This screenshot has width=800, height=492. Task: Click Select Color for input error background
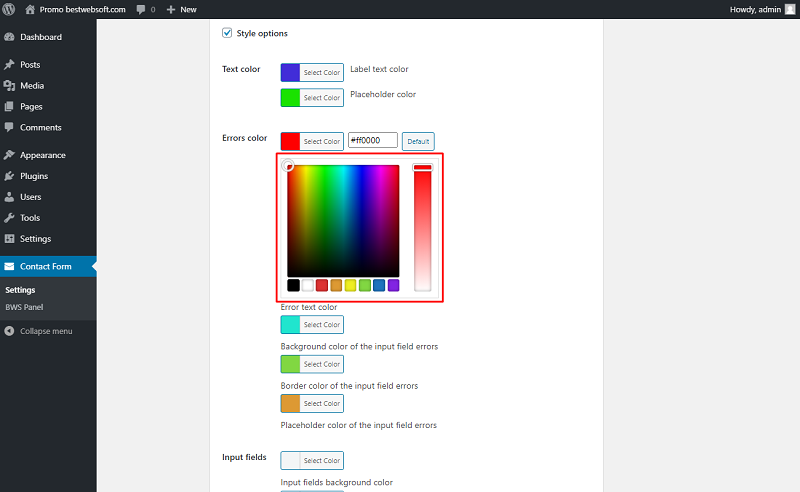tap(321, 364)
